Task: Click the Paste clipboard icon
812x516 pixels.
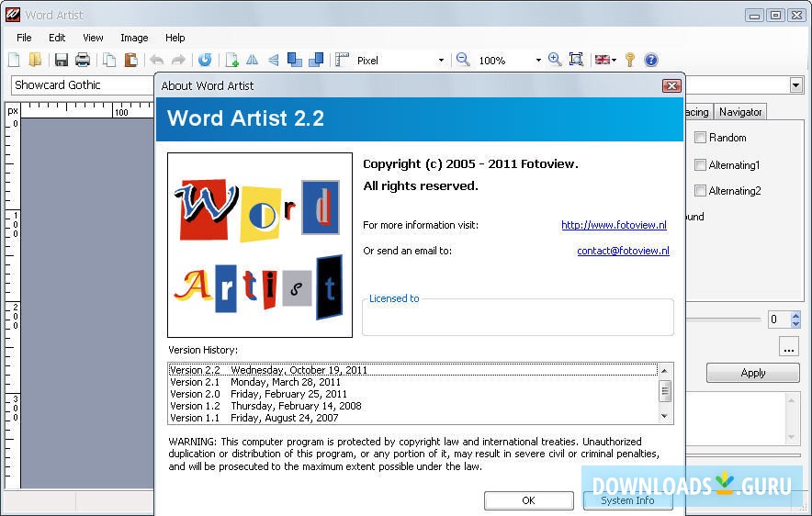Action: (130, 60)
